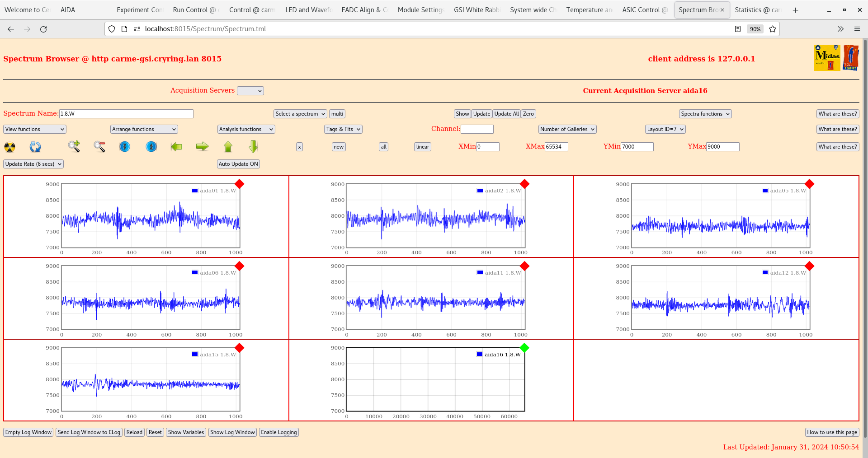
Task: Open the Temperature browser tab
Action: [x=589, y=10]
